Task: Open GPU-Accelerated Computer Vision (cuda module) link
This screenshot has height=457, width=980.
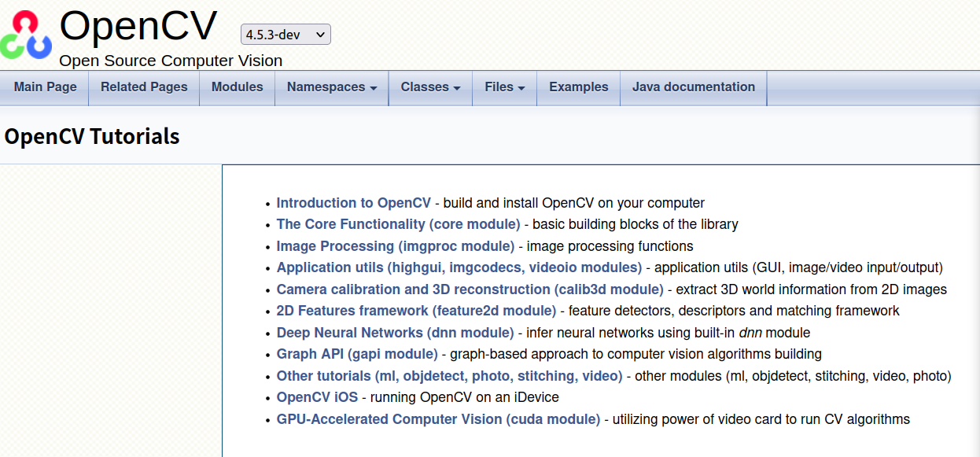Action: pos(438,419)
